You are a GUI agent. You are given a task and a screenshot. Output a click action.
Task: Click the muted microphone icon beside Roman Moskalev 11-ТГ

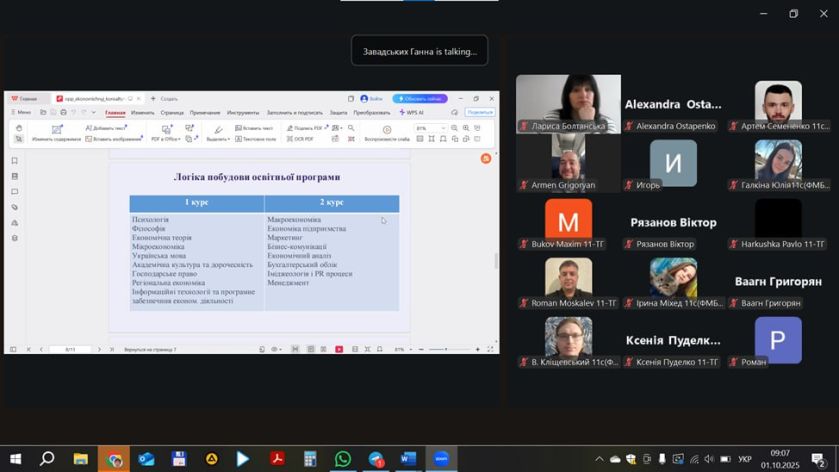pyautogui.click(x=524, y=303)
